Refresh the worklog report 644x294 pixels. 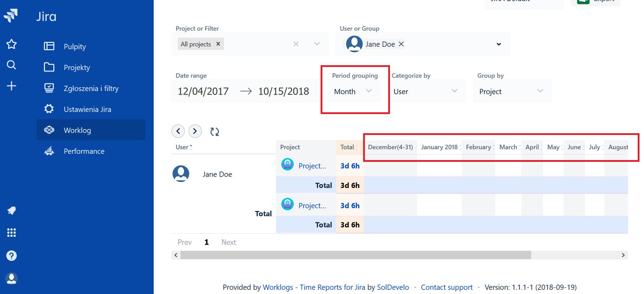click(215, 131)
